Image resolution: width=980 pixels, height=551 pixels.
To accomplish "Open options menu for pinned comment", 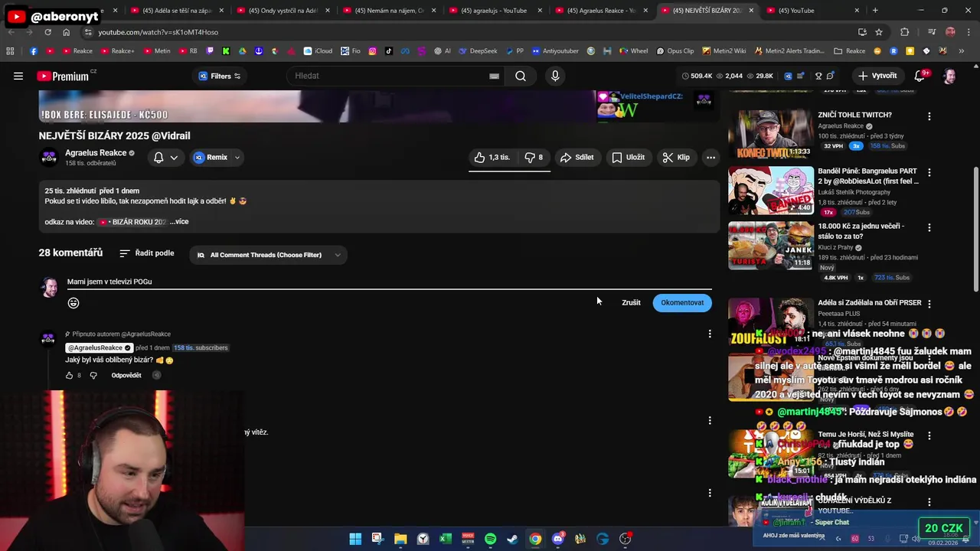I will pyautogui.click(x=710, y=334).
